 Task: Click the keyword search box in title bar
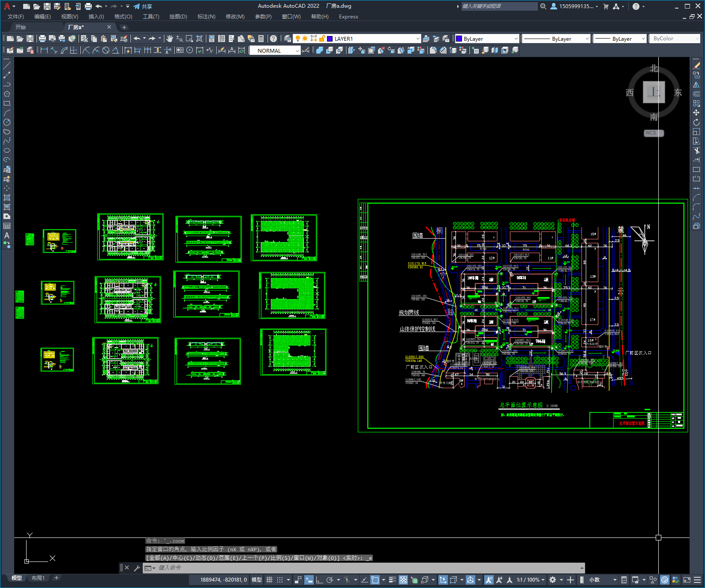(x=499, y=6)
